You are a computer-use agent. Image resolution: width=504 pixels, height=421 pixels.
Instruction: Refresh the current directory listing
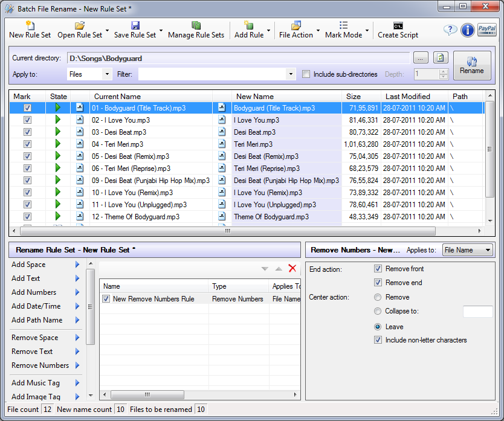[x=441, y=57]
